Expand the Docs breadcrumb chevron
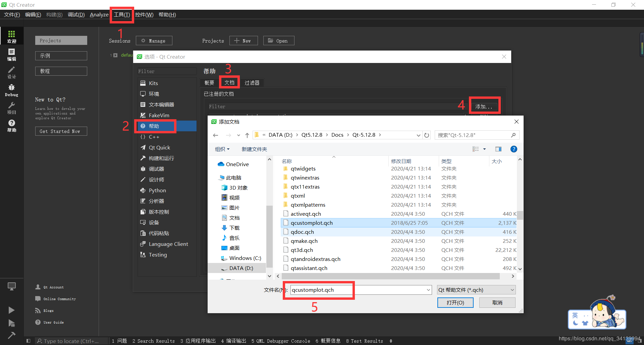644x345 pixels. click(x=348, y=135)
